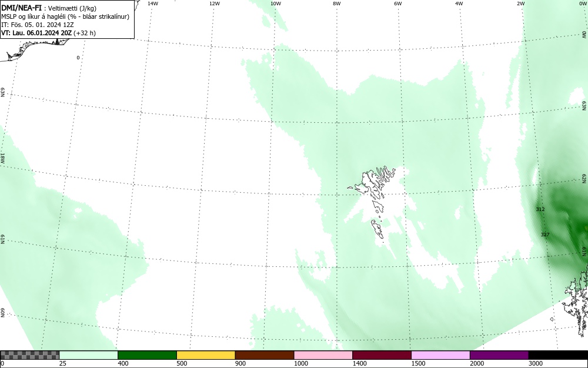Click the legend value 1500
Image resolution: width=588 pixels, height=368 pixels.
(418, 363)
